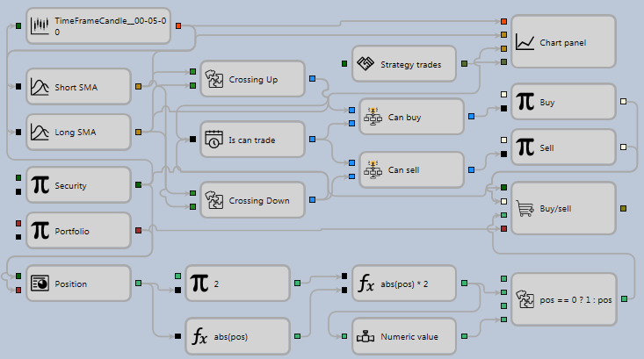644x359 pixels.
Task: Click the white output port of Sell node
Action: point(624,147)
